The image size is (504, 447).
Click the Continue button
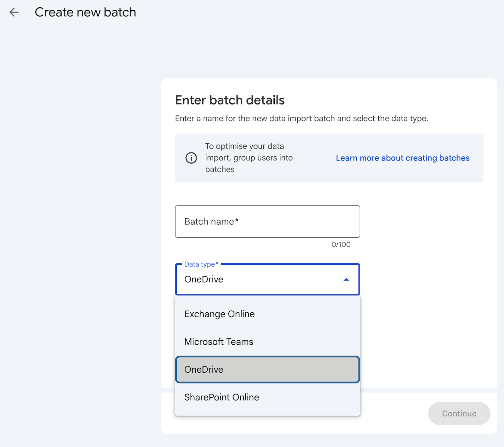pyautogui.click(x=459, y=413)
